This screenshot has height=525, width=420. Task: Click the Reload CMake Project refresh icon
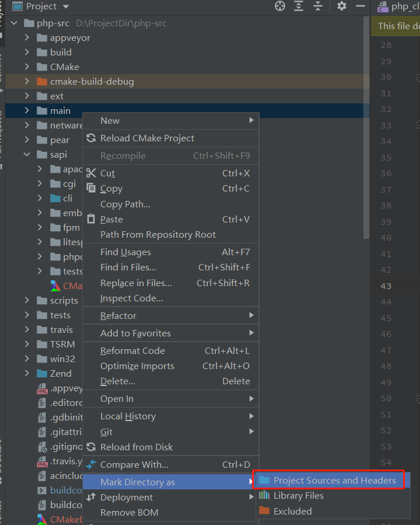pos(91,138)
